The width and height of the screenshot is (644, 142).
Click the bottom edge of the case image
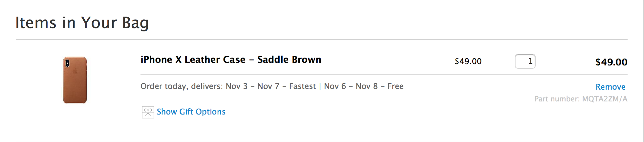pyautogui.click(x=75, y=102)
